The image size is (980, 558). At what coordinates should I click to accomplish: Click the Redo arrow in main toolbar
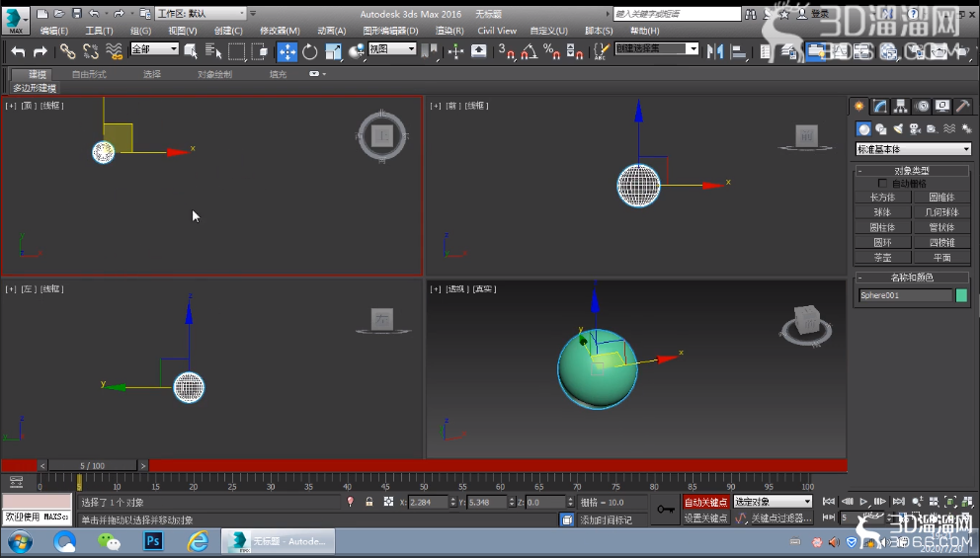tap(40, 52)
